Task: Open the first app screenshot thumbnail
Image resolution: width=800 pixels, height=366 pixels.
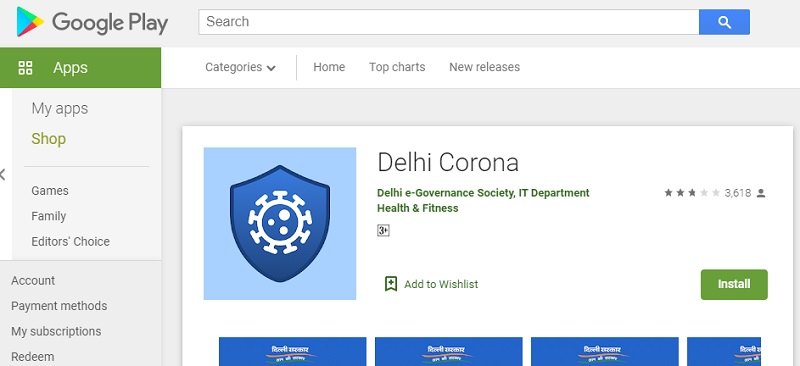Action: 292,351
